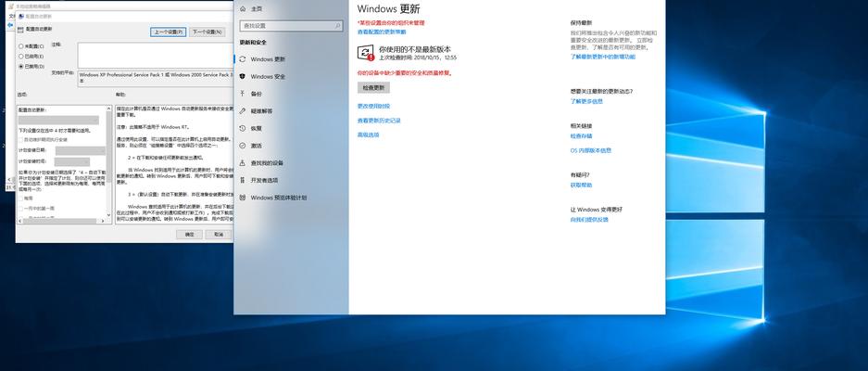
Task: Click the Windows 安全 shield icon
Action: [243, 77]
